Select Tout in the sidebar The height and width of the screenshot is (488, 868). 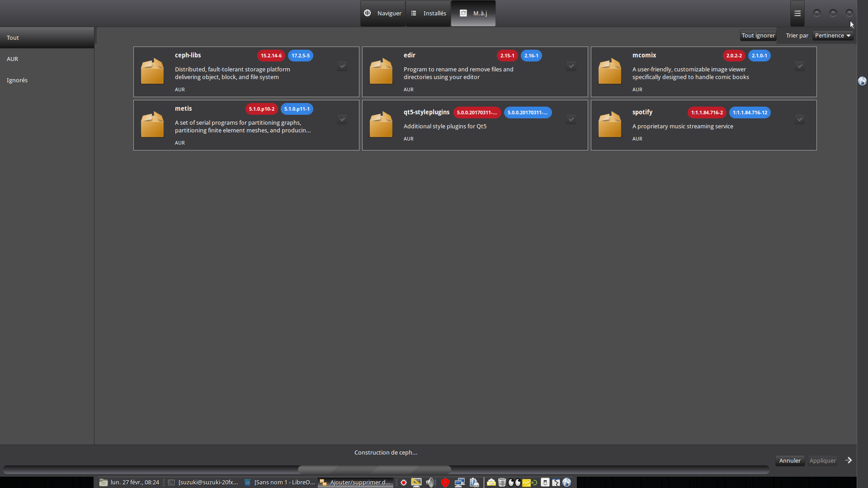(x=47, y=38)
